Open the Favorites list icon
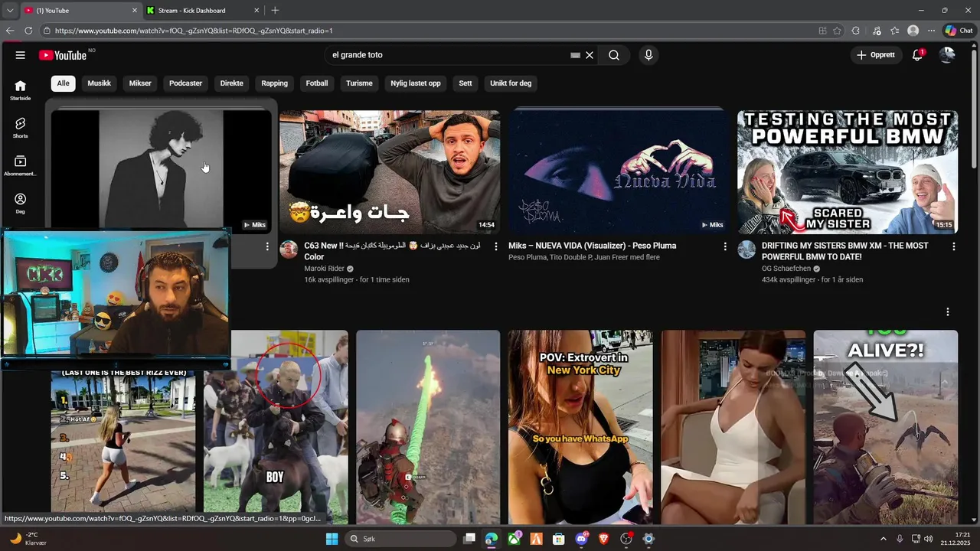980x551 pixels. 895,31
